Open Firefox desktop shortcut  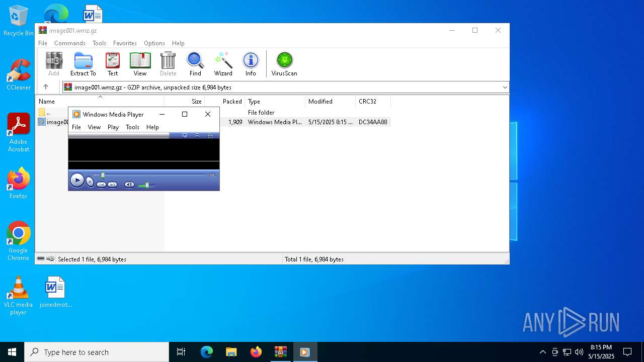pos(19,183)
